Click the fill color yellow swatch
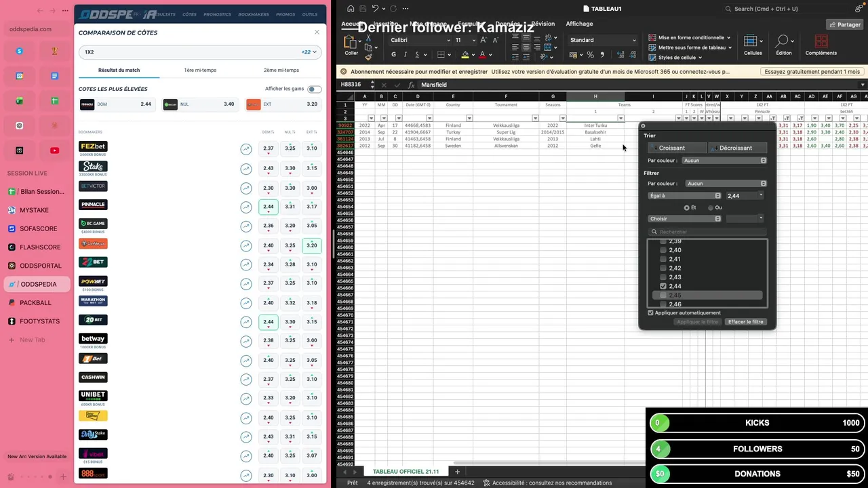 tap(466, 55)
